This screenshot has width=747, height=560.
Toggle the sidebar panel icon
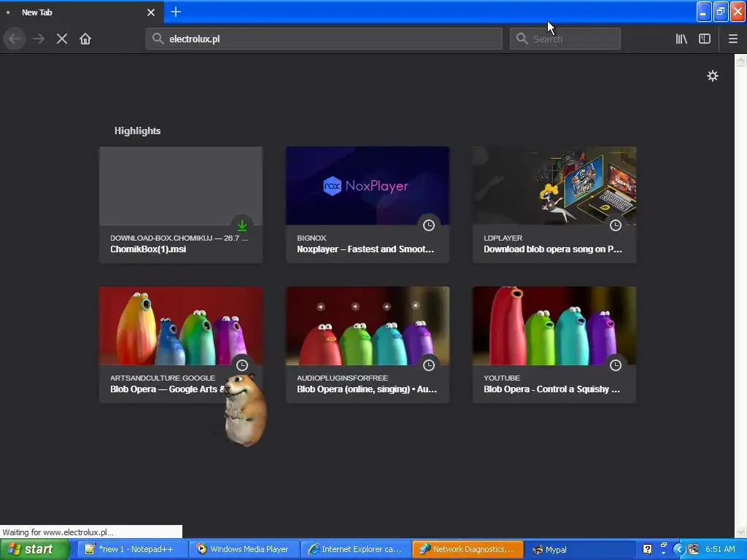click(x=705, y=39)
